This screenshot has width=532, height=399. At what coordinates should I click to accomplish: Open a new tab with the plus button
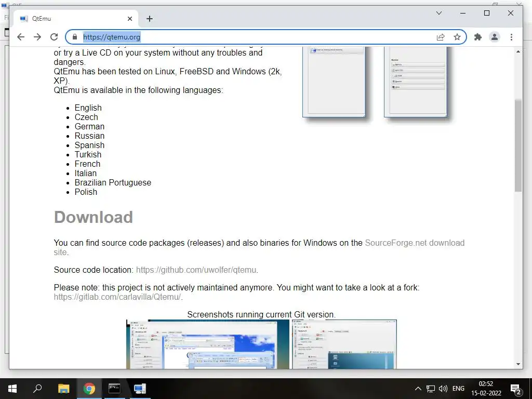tap(150, 19)
